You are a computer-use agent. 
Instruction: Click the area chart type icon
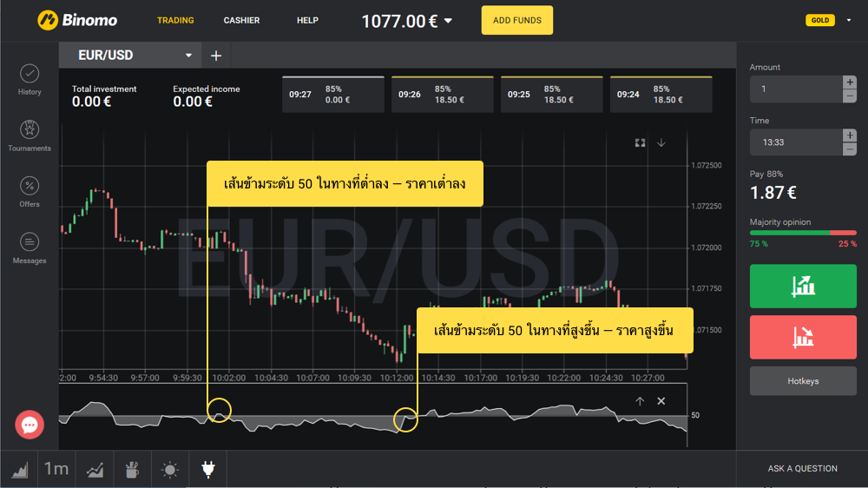20,470
